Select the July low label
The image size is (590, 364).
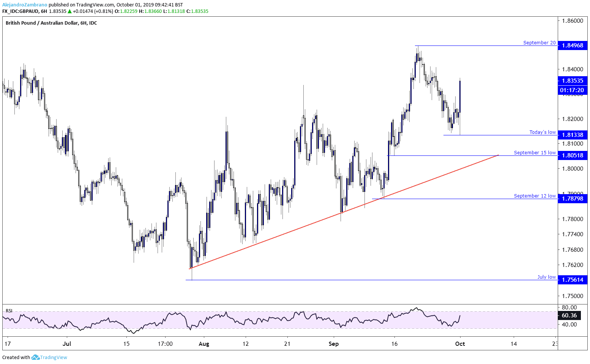point(546,277)
